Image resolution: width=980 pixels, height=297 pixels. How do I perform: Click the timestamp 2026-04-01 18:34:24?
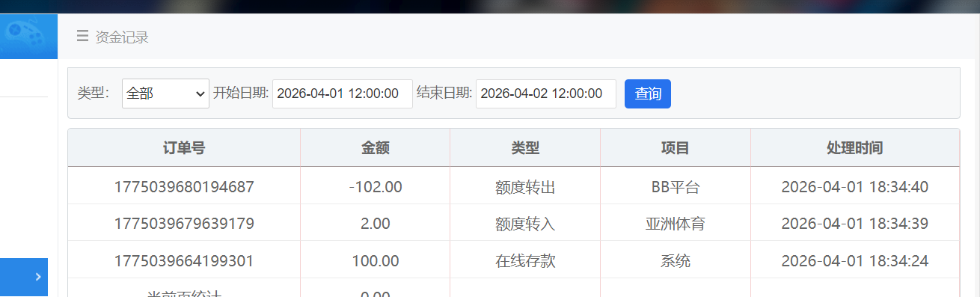click(x=855, y=261)
